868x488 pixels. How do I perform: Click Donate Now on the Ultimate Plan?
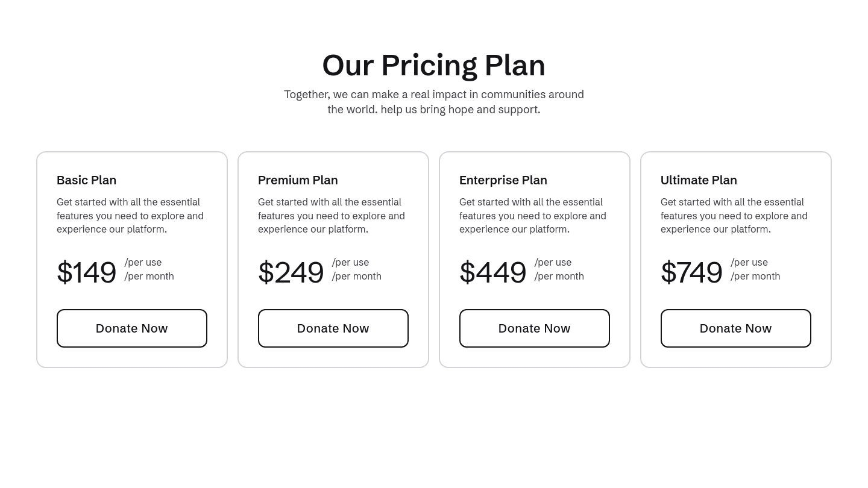tap(735, 328)
